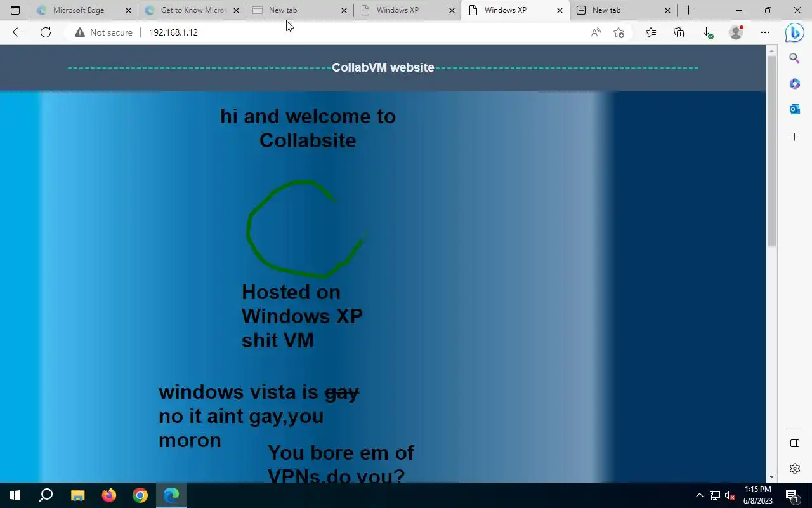Click the 'You bore em of' text
Image resolution: width=812 pixels, height=508 pixels.
click(341, 453)
